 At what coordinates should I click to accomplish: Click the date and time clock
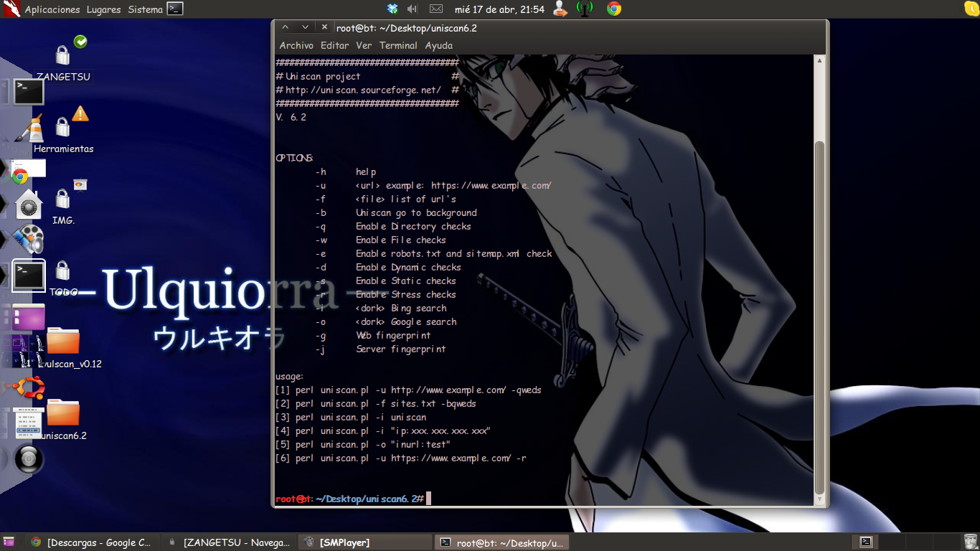(x=499, y=9)
